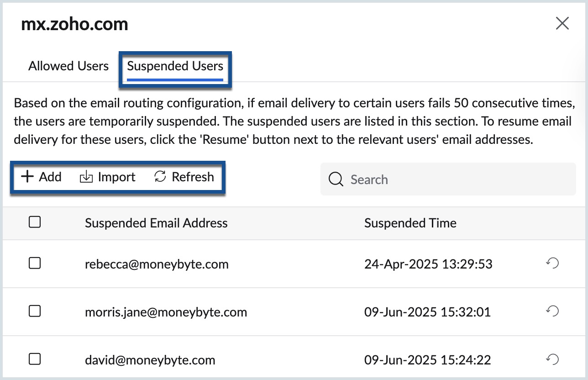The image size is (588, 380).
Task: Click the Suspended Email Address column header
Action: 156,223
